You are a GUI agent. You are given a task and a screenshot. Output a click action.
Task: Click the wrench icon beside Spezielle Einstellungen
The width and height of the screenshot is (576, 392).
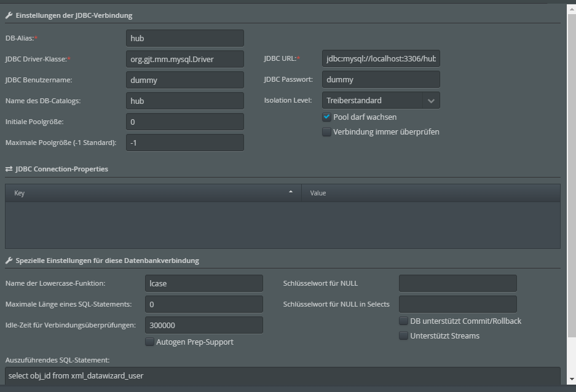(x=9, y=261)
